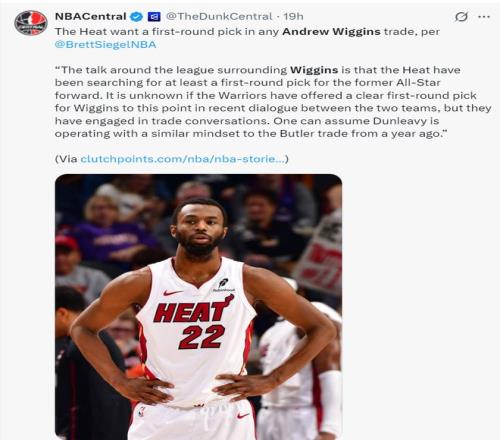The height and width of the screenshot is (440, 500).
Task: Open the @TheDunkCentral handle
Action: (x=219, y=16)
